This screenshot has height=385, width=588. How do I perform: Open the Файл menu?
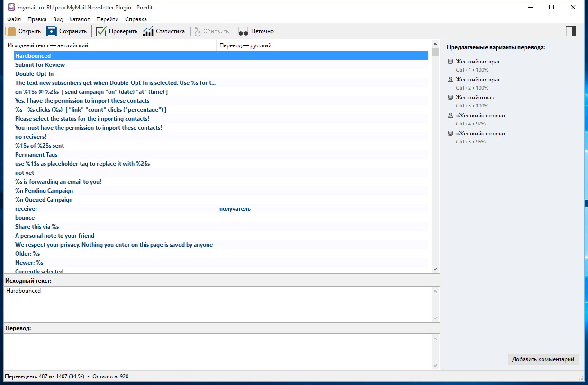coord(14,19)
